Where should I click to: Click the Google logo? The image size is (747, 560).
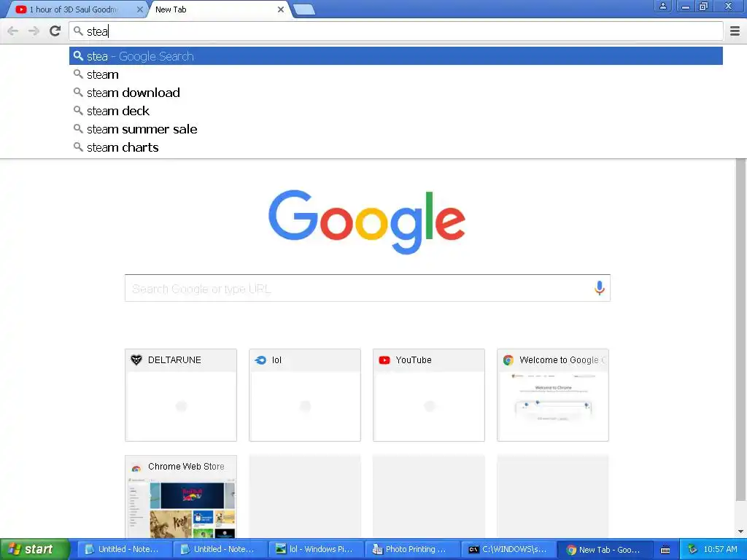(x=367, y=222)
